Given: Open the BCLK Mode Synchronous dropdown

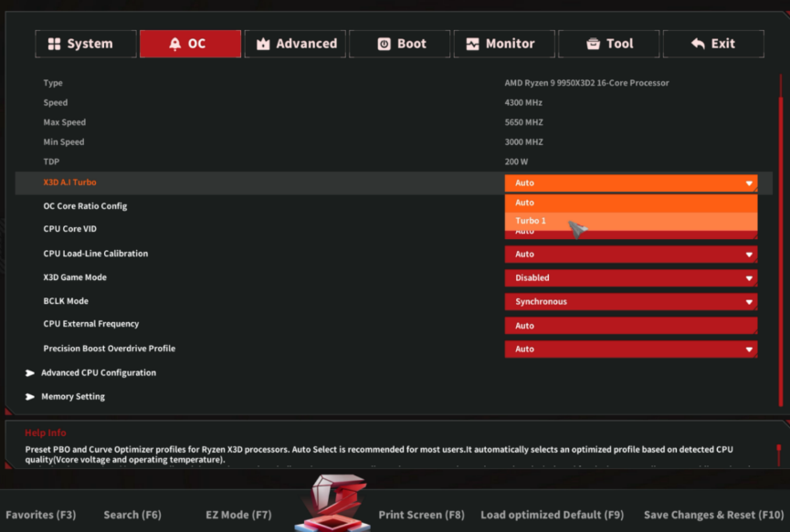Looking at the screenshot, I should (631, 301).
